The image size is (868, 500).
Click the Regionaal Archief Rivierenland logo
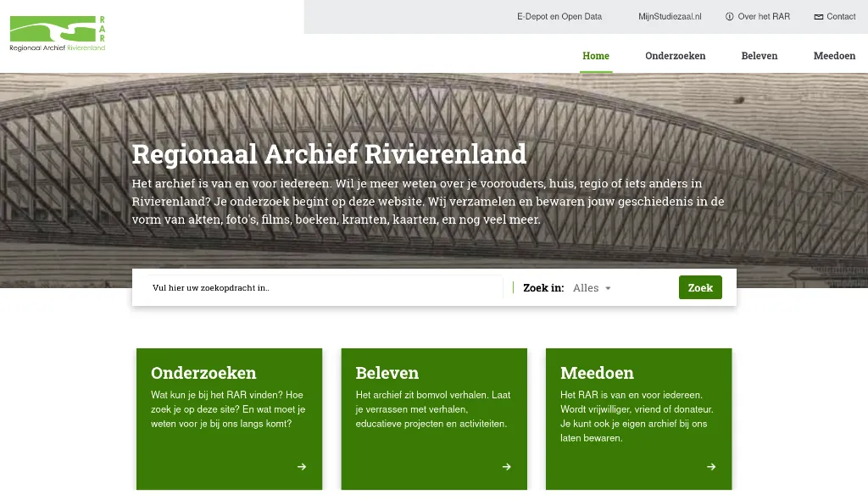pyautogui.click(x=58, y=33)
